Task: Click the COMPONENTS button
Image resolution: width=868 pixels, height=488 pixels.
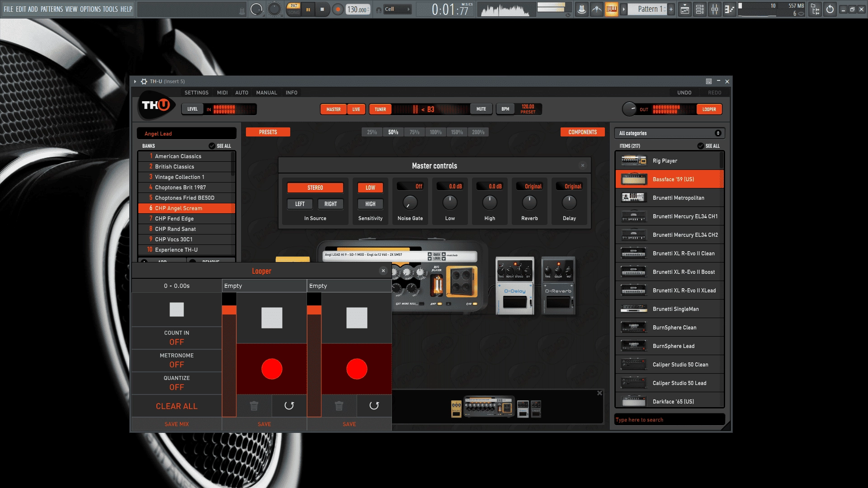Action: [x=583, y=132]
